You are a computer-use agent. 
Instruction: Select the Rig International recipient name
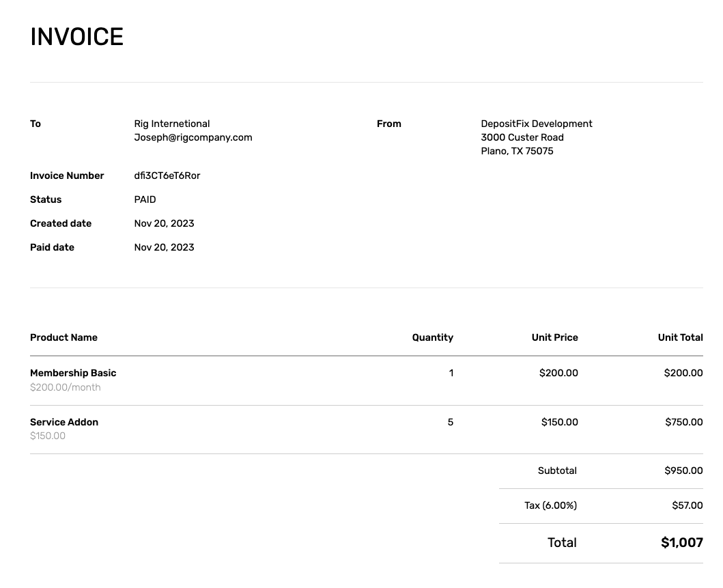[172, 124]
